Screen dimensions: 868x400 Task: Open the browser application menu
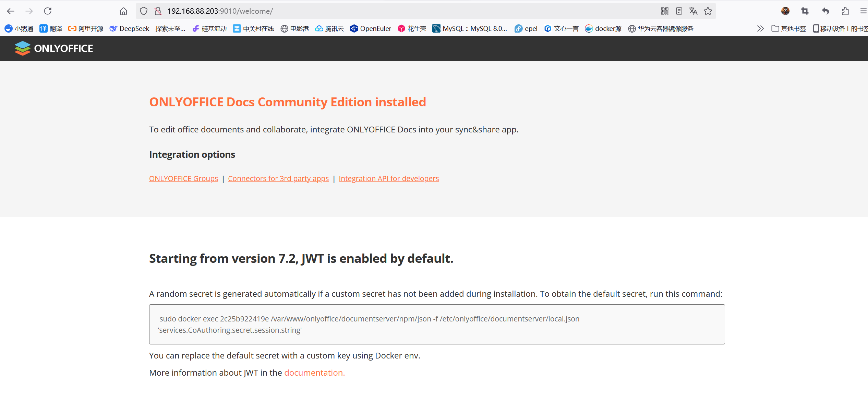864,11
